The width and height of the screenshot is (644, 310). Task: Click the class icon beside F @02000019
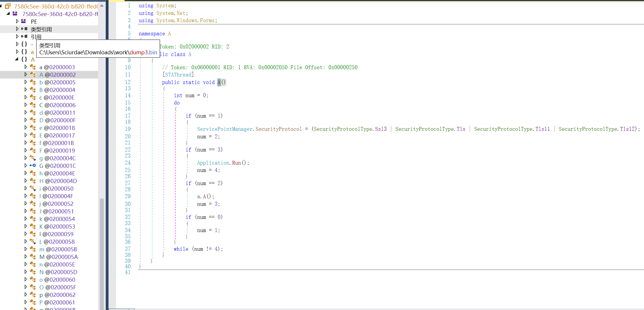coord(33,151)
